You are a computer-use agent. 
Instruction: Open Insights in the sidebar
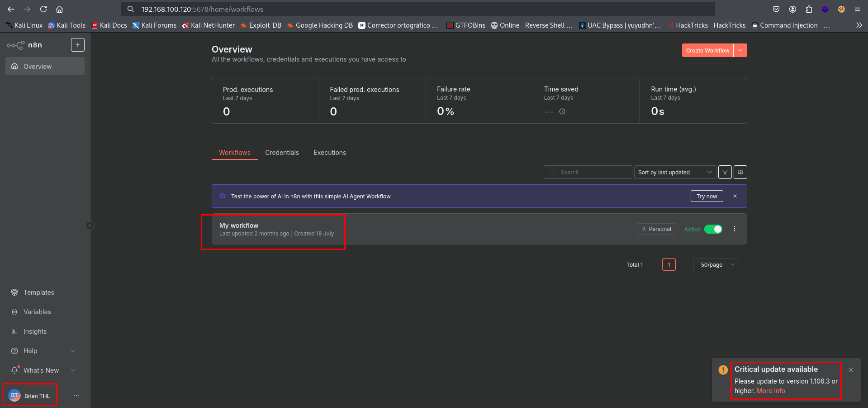coord(35,331)
